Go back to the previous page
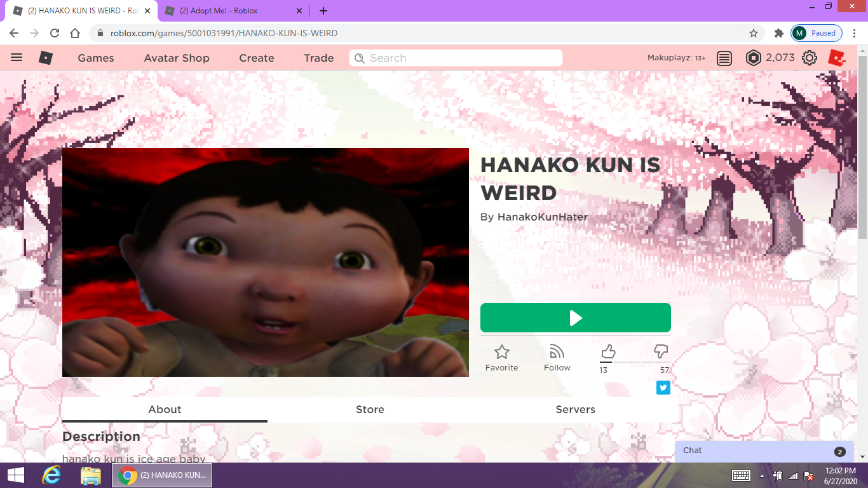 (x=14, y=33)
